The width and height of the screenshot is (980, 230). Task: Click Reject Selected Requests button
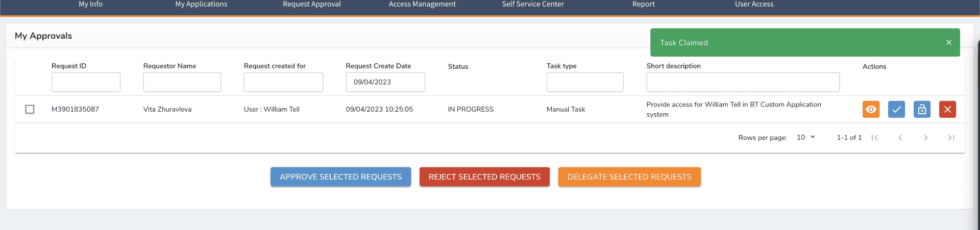484,177
